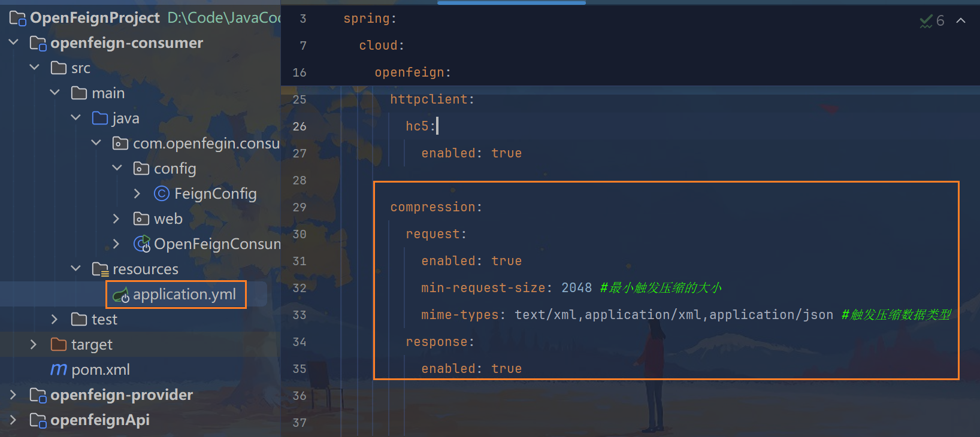Click the OpenFeignProject root module icon

click(x=18, y=18)
